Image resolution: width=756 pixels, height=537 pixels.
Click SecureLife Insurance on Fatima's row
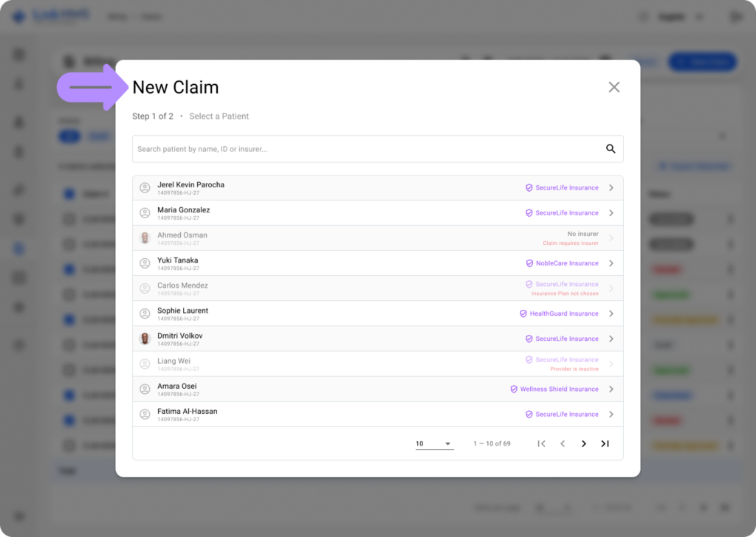pyautogui.click(x=562, y=415)
